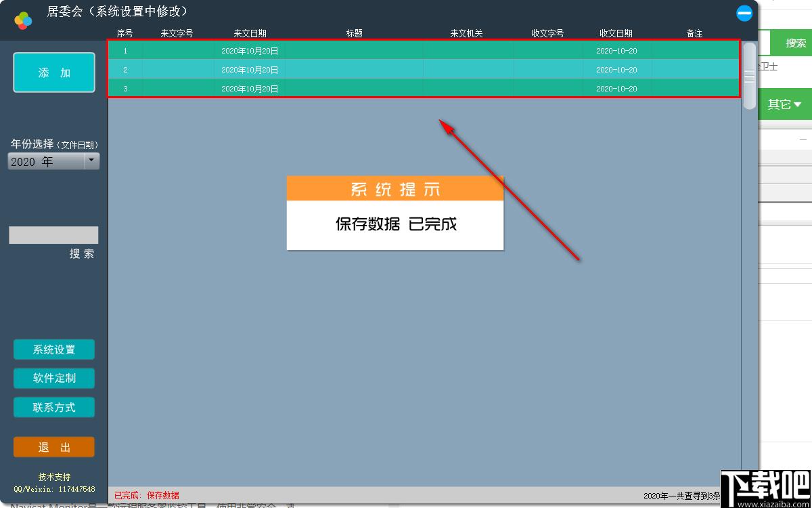Click row 2 received date 2020-10-20

point(616,70)
